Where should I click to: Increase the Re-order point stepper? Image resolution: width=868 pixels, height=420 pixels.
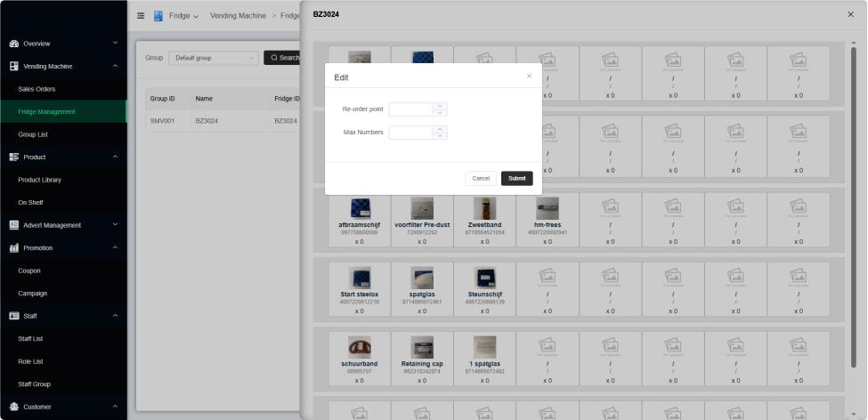[x=440, y=106]
